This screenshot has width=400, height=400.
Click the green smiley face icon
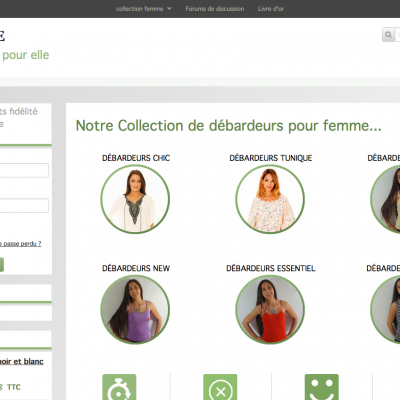[x=322, y=387]
